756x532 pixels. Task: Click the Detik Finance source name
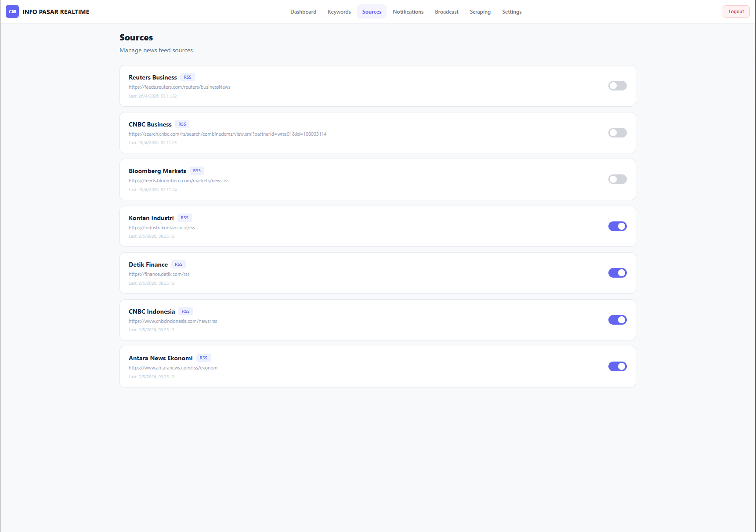[148, 264]
